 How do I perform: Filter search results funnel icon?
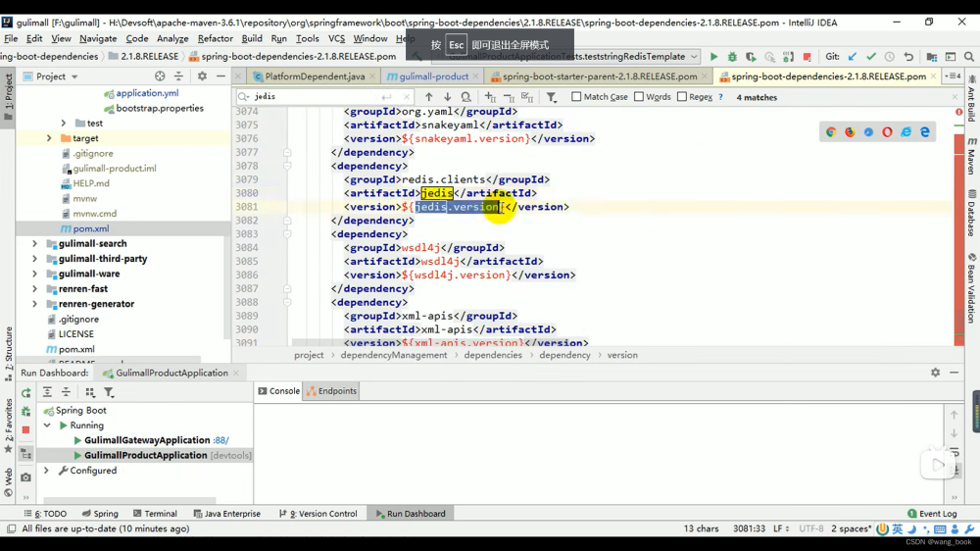pos(551,97)
